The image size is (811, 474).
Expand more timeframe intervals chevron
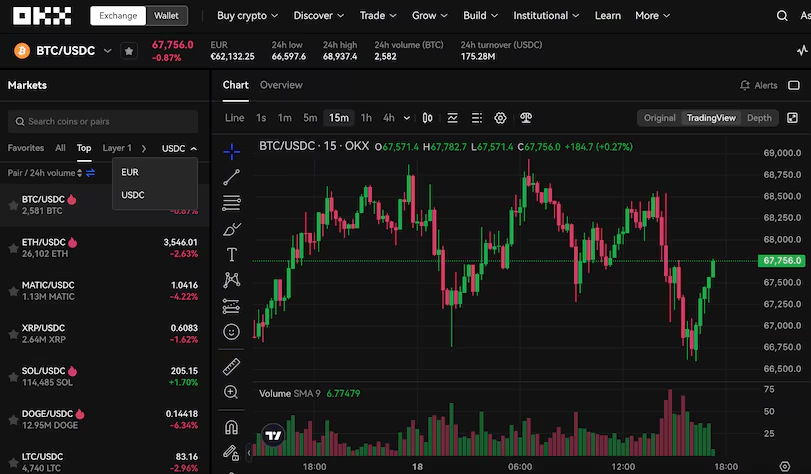[x=407, y=118]
